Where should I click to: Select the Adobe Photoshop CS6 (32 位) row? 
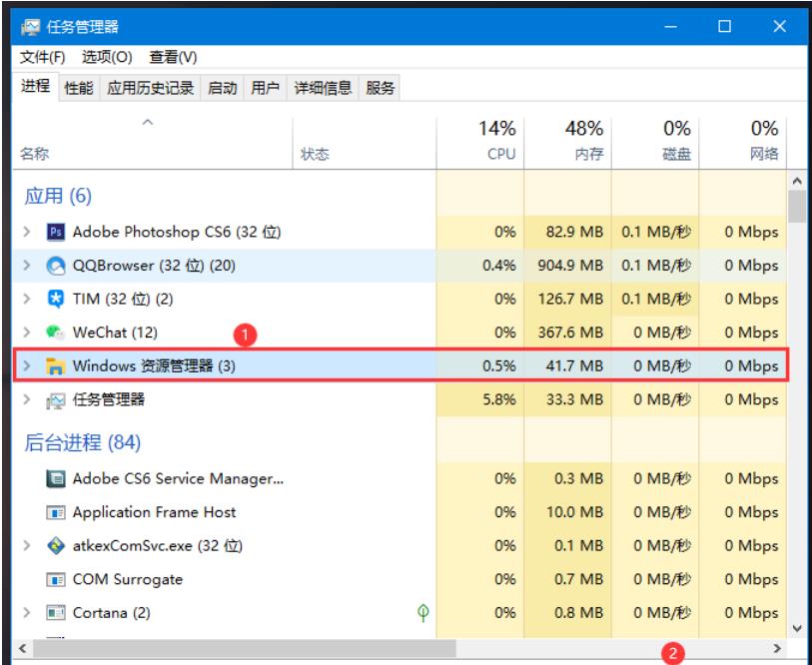click(x=400, y=232)
